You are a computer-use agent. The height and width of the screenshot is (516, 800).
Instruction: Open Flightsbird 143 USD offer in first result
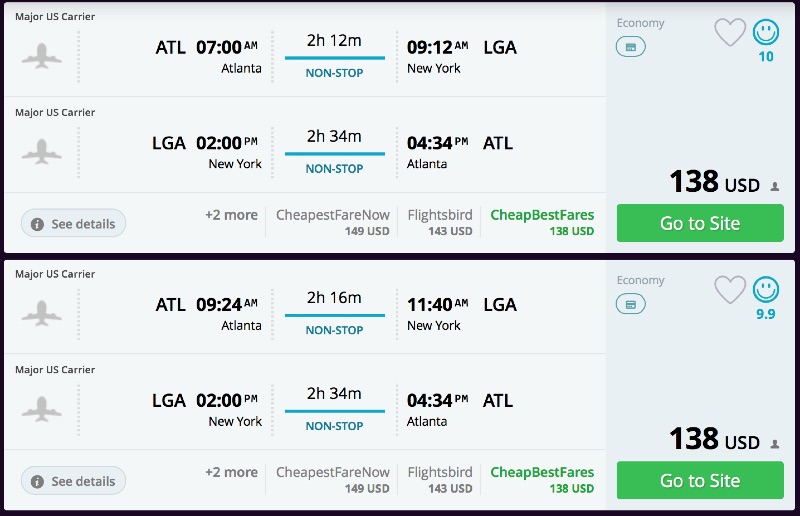[440, 222]
